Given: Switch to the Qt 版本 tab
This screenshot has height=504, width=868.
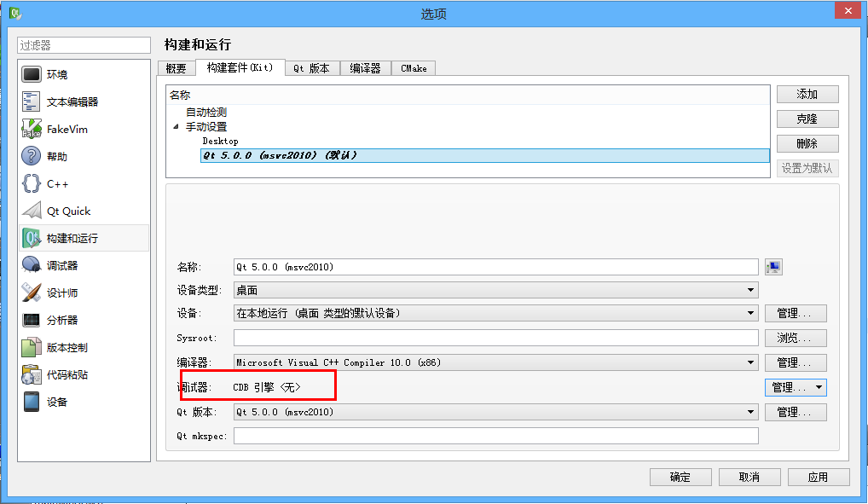Looking at the screenshot, I should [312, 68].
